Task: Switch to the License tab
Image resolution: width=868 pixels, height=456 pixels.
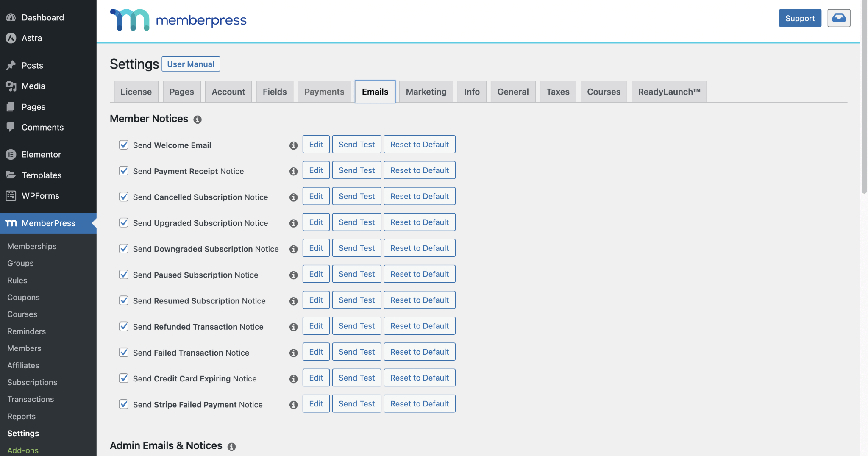Action: click(136, 92)
